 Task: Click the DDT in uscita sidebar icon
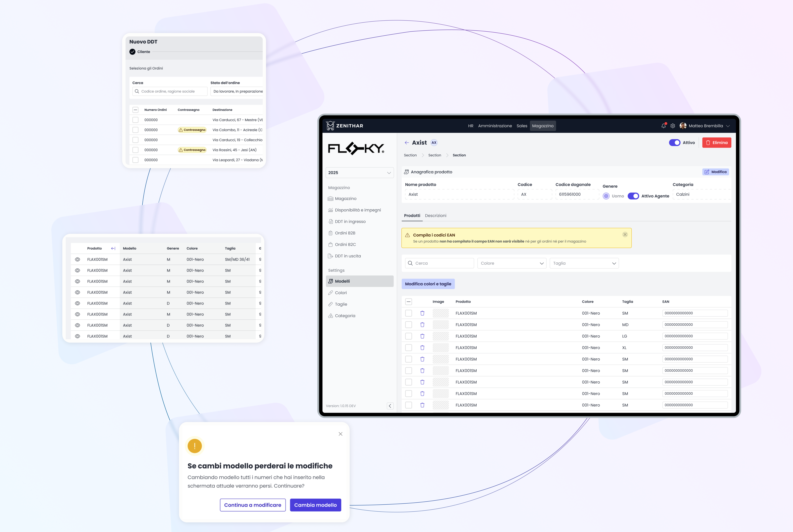click(331, 256)
